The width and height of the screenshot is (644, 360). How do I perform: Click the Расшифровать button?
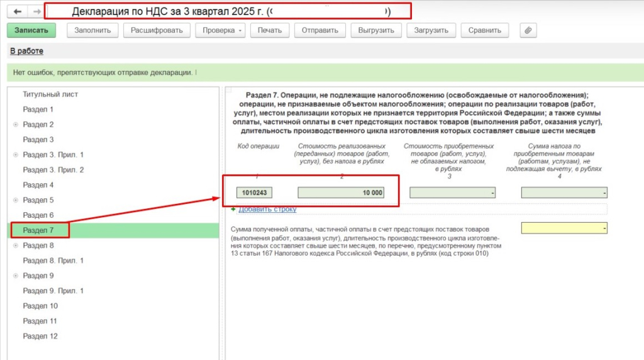click(157, 30)
